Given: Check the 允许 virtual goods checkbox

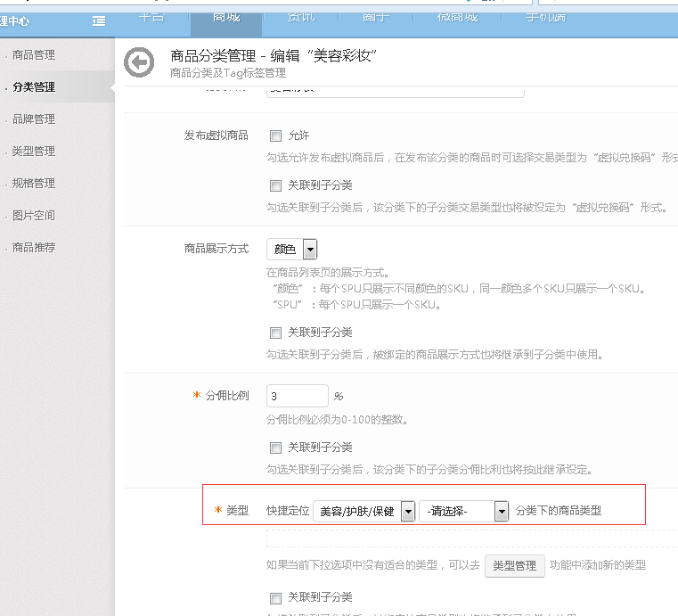Looking at the screenshot, I should pos(275,136).
